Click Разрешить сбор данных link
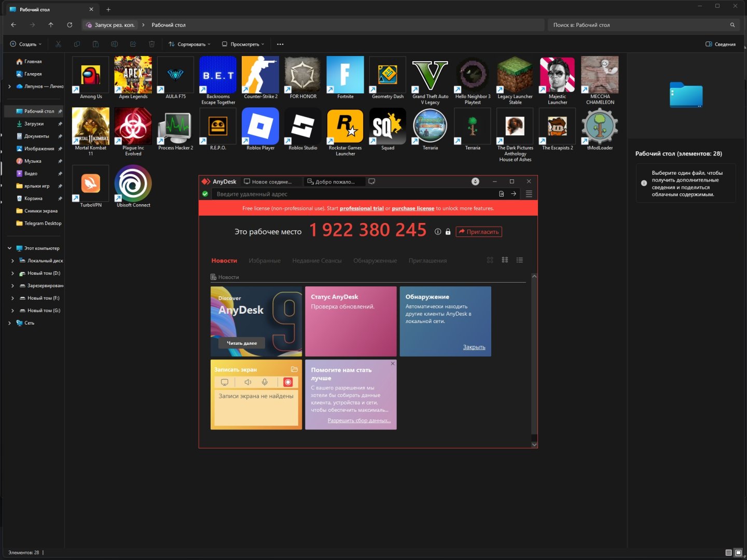The height and width of the screenshot is (560, 747). pos(359,421)
